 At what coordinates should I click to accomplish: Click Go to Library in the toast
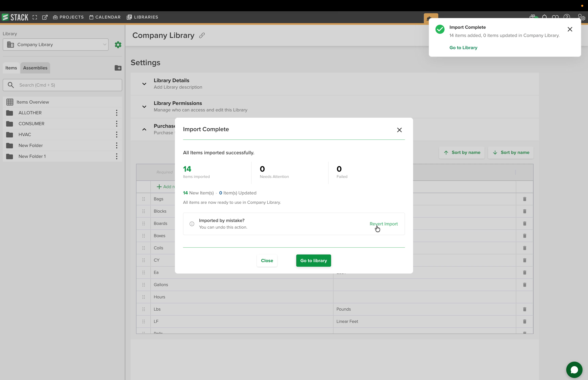click(x=463, y=48)
